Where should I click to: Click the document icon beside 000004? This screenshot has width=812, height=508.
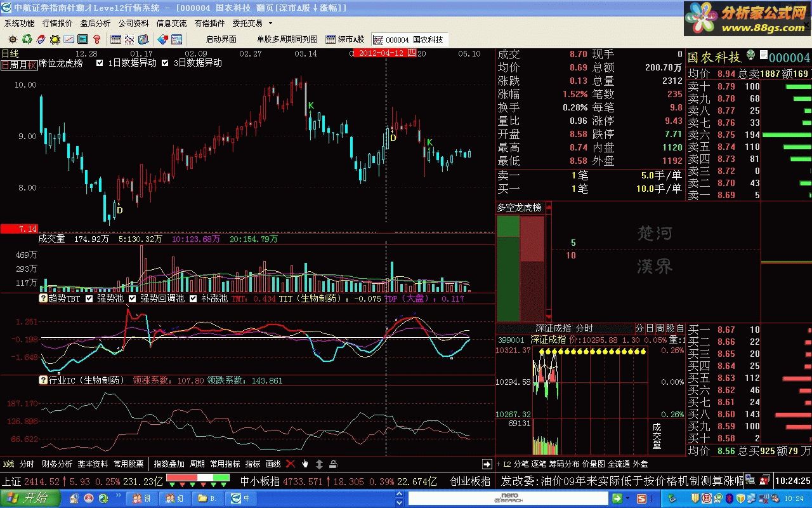click(x=764, y=55)
